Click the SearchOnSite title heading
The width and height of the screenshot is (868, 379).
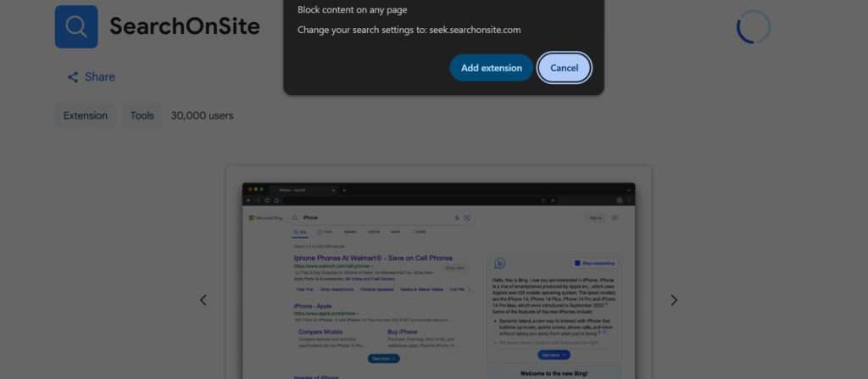185,26
